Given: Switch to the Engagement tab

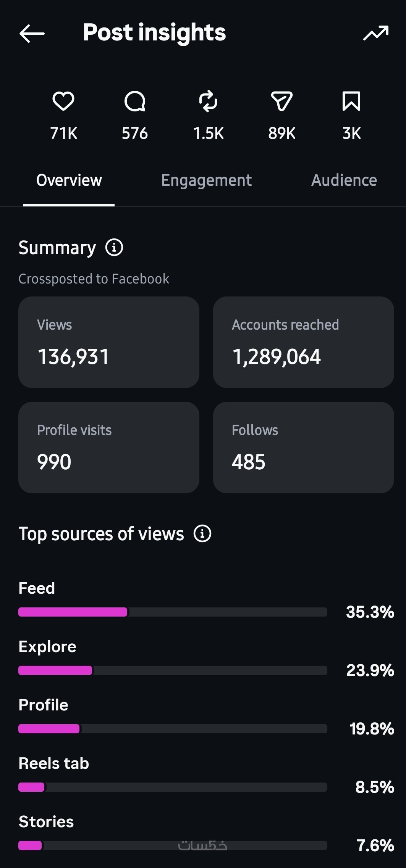Looking at the screenshot, I should [x=206, y=180].
